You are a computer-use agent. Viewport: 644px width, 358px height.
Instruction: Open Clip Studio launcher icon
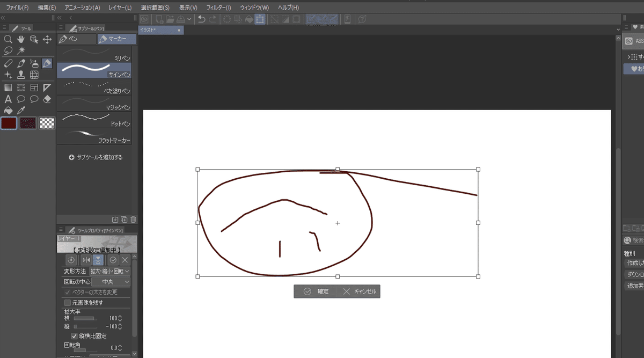[144, 19]
